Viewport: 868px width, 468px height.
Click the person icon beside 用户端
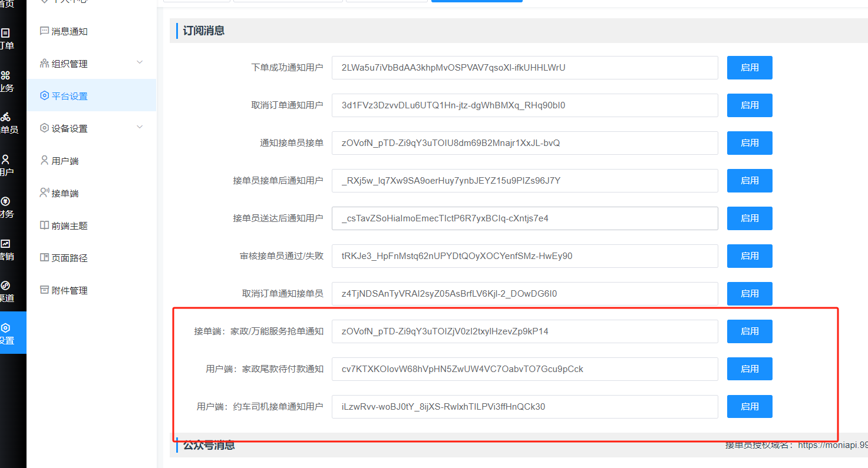[44, 160]
